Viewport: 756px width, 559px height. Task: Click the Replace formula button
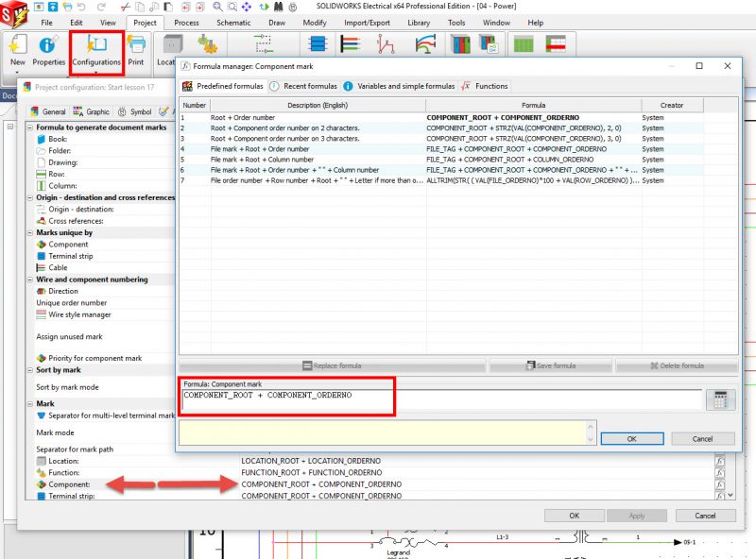pyautogui.click(x=333, y=365)
